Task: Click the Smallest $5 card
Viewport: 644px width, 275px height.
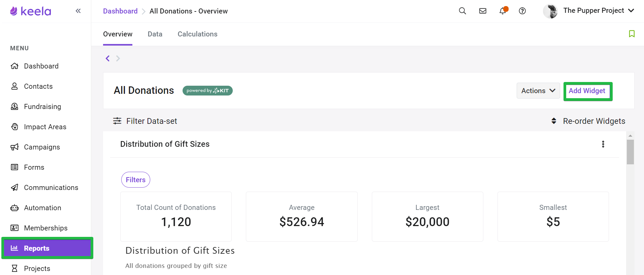Action: click(x=553, y=217)
